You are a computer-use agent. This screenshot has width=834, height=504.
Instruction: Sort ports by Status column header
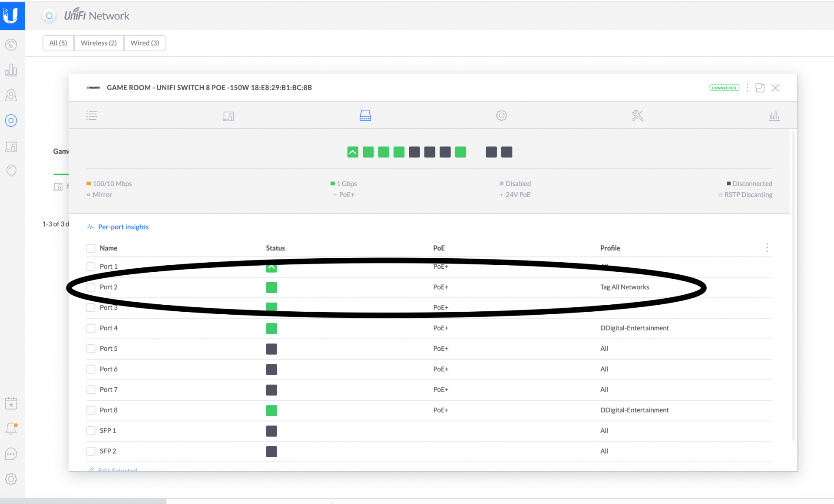coord(275,248)
